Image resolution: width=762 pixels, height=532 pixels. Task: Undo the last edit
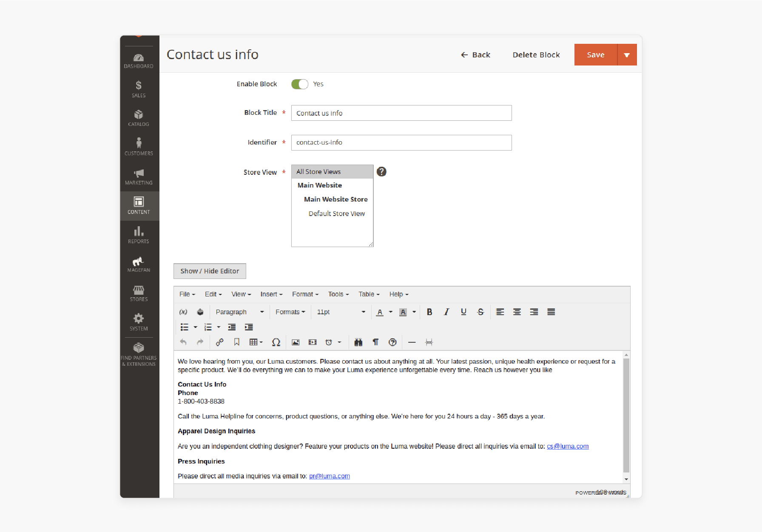[x=183, y=342]
